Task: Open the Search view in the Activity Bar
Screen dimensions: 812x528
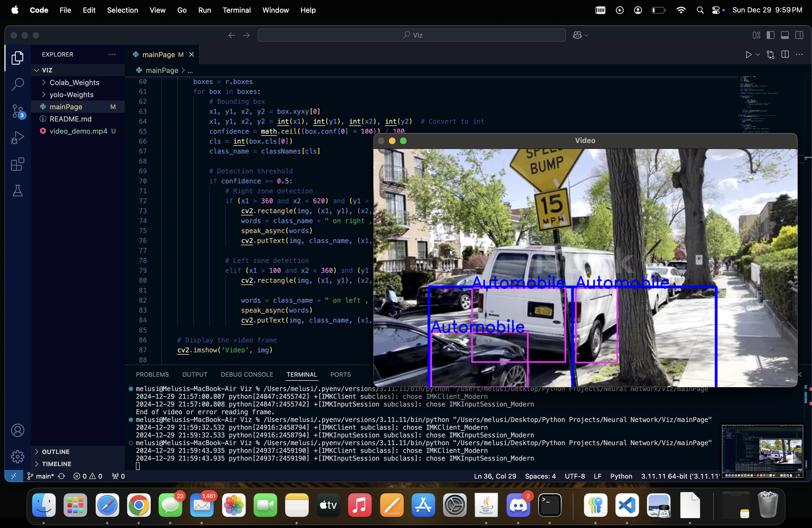Action: [17, 84]
